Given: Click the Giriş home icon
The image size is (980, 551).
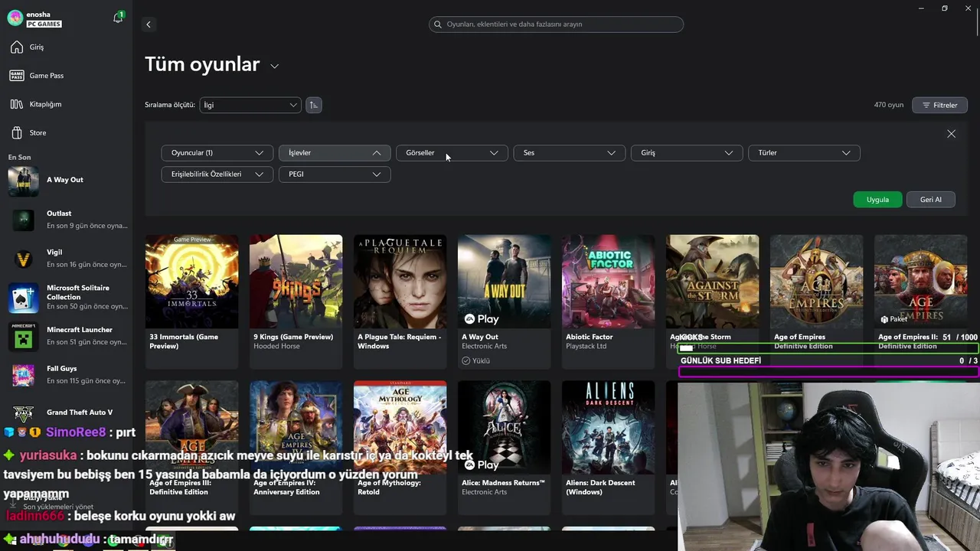Looking at the screenshot, I should (x=17, y=47).
